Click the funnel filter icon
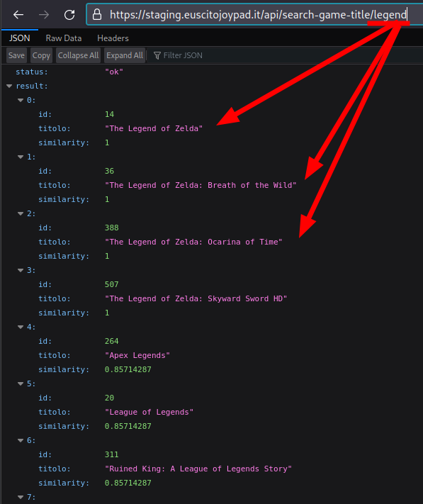 point(157,55)
